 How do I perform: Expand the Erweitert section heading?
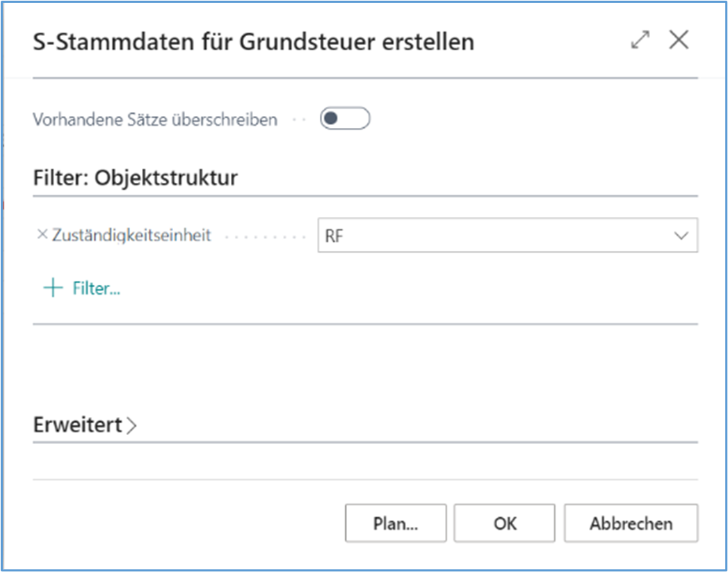point(78,425)
